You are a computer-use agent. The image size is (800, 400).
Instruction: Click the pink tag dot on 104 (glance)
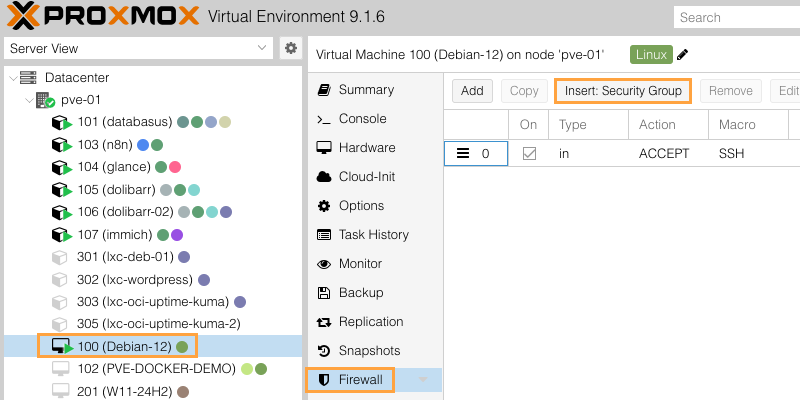point(175,167)
